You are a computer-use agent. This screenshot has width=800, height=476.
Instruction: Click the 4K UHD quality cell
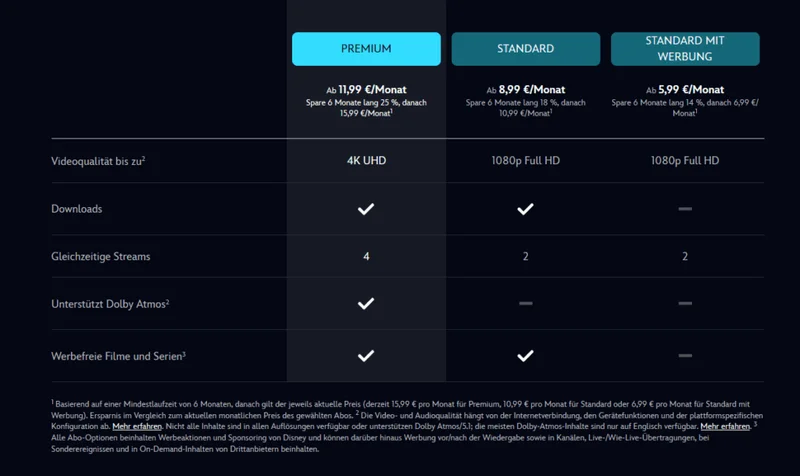[x=366, y=161]
